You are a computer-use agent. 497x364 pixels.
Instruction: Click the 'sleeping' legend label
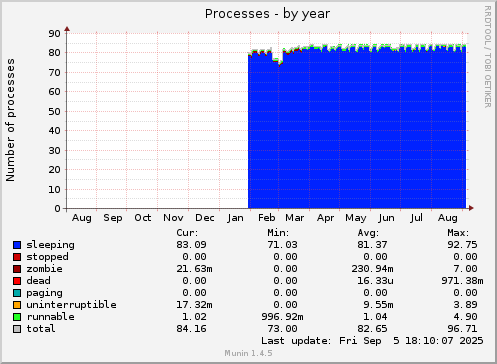point(50,245)
